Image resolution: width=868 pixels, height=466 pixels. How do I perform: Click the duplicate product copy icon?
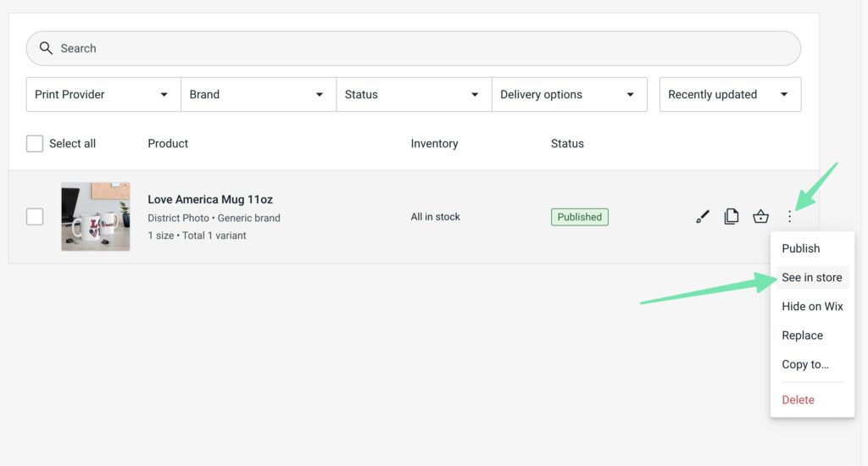731,217
